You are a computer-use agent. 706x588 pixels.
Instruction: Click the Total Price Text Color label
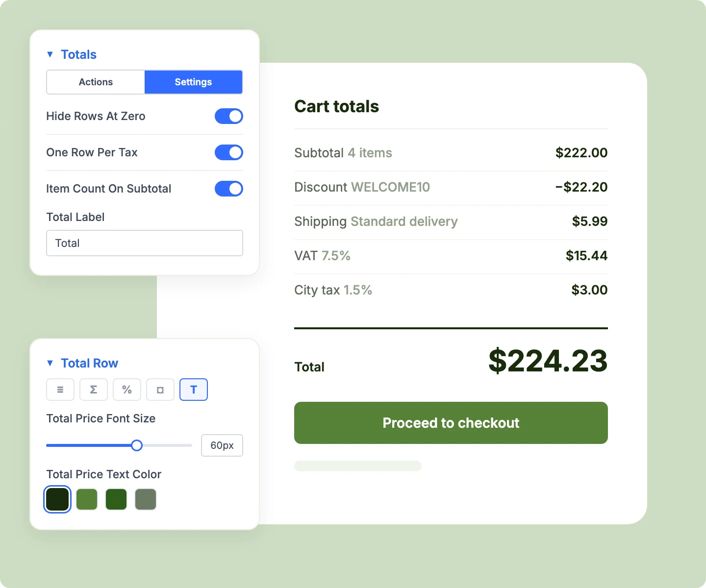coord(104,474)
